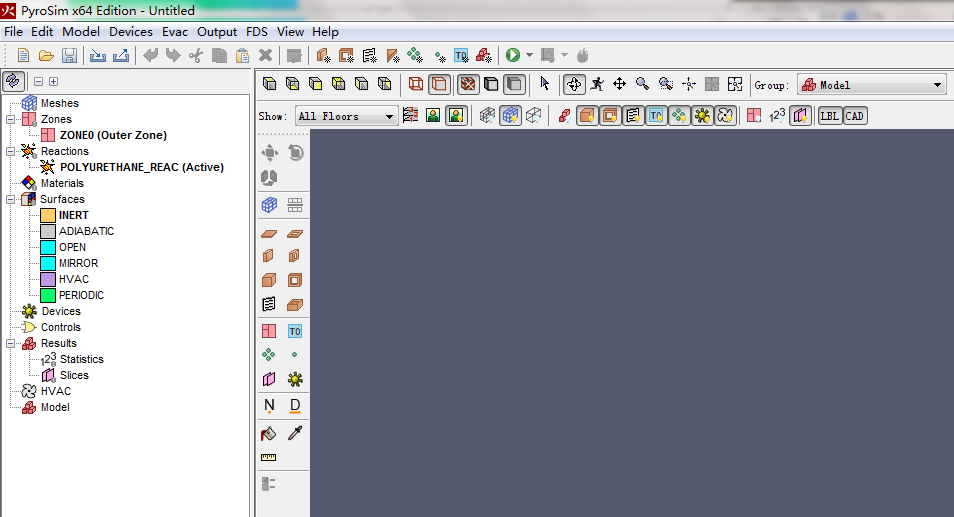Select POLYURETHANE_REAC reaction in tree
The height and width of the screenshot is (517, 954).
[141, 167]
